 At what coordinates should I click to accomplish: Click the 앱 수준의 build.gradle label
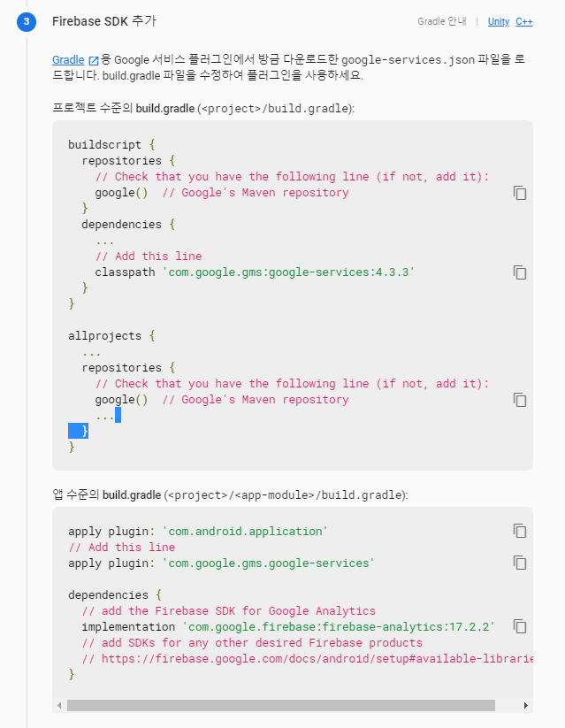230,495
